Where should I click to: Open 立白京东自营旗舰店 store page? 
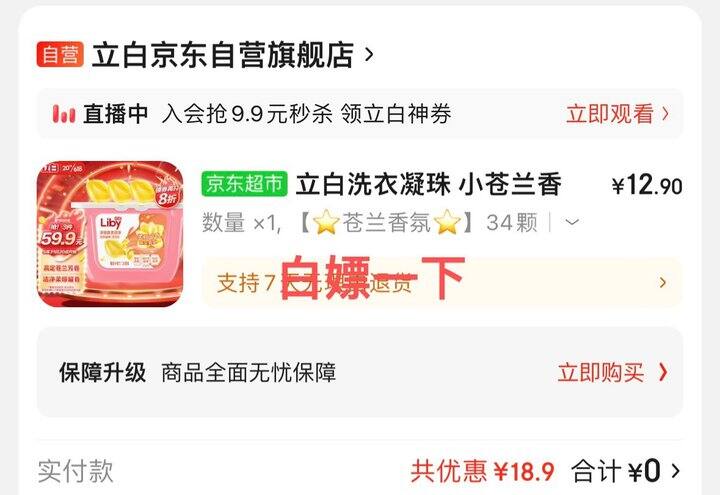pyautogui.click(x=223, y=55)
